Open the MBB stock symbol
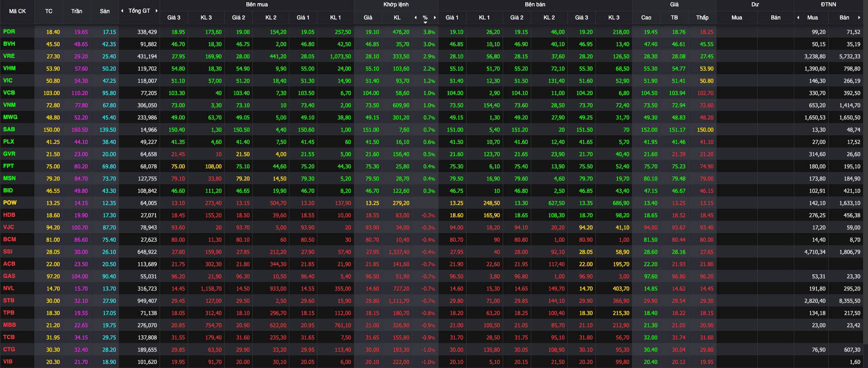The image size is (868, 368). tap(9, 325)
